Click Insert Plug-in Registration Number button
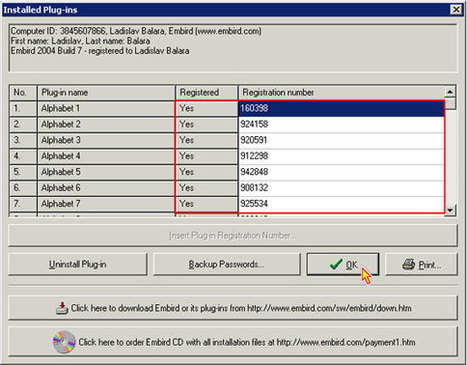 point(233,236)
